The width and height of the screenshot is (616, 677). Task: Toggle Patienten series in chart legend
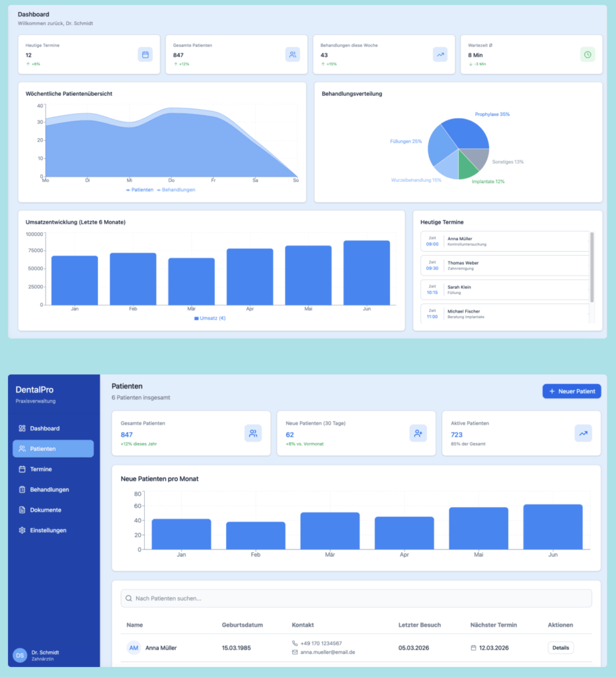pos(139,190)
